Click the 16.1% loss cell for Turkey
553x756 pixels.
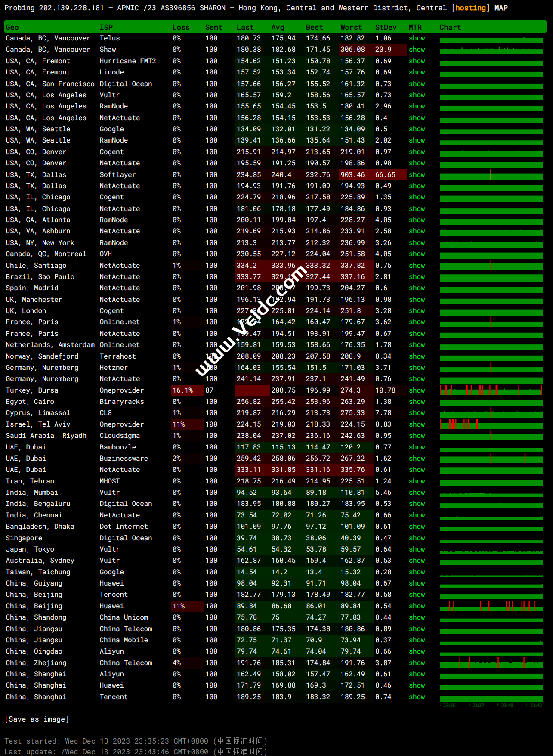(187, 390)
